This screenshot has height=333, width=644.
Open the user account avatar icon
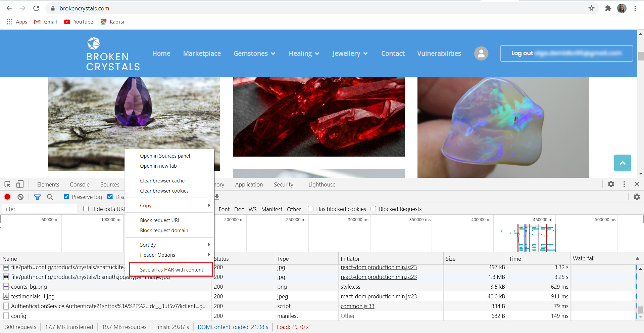click(481, 53)
